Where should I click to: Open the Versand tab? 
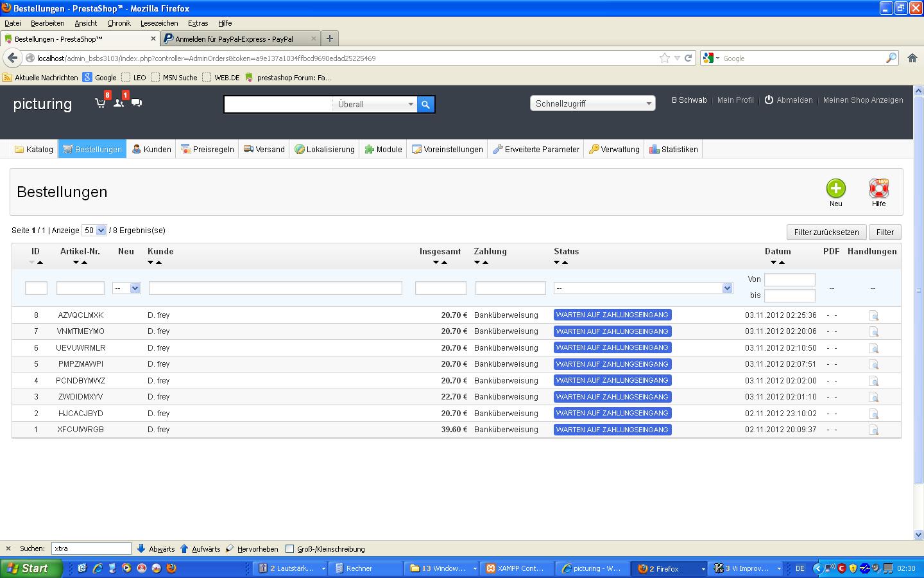[x=264, y=149]
